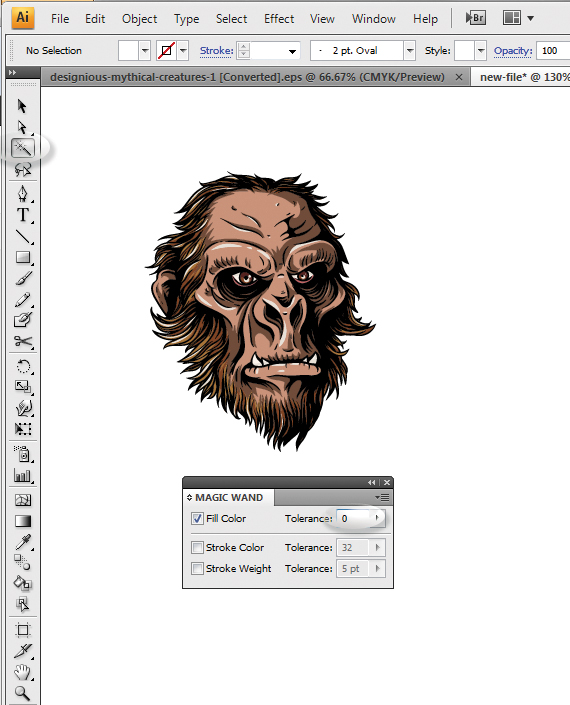
Task: Select the Live Paint Selection tool
Action: coord(22,605)
